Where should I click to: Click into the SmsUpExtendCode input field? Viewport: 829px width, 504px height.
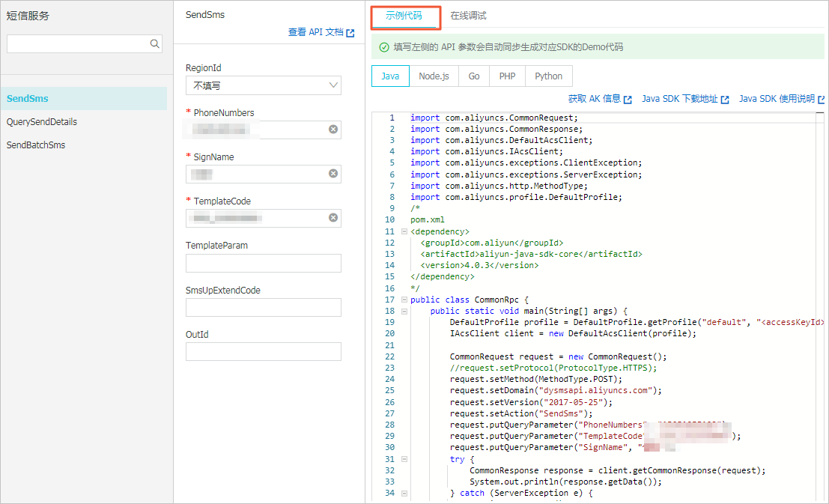[x=264, y=307]
